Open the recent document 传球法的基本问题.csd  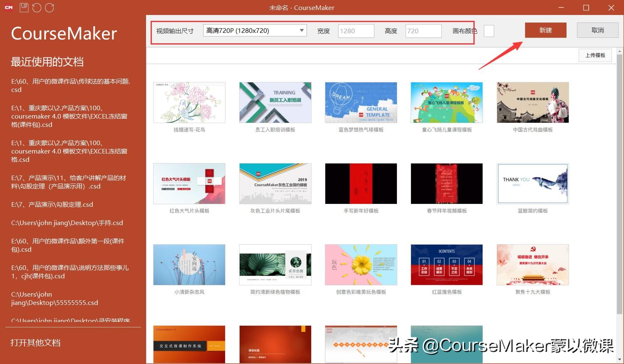(x=70, y=85)
